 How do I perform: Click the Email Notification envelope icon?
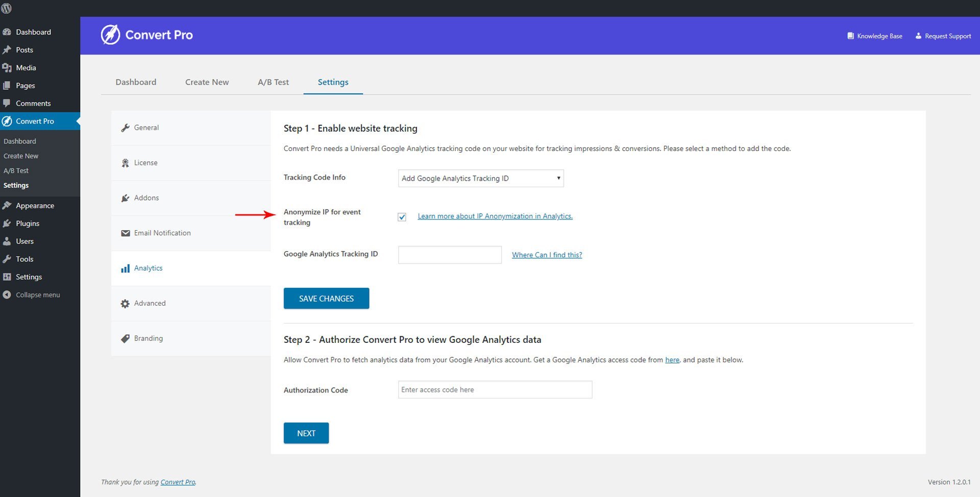(x=125, y=233)
